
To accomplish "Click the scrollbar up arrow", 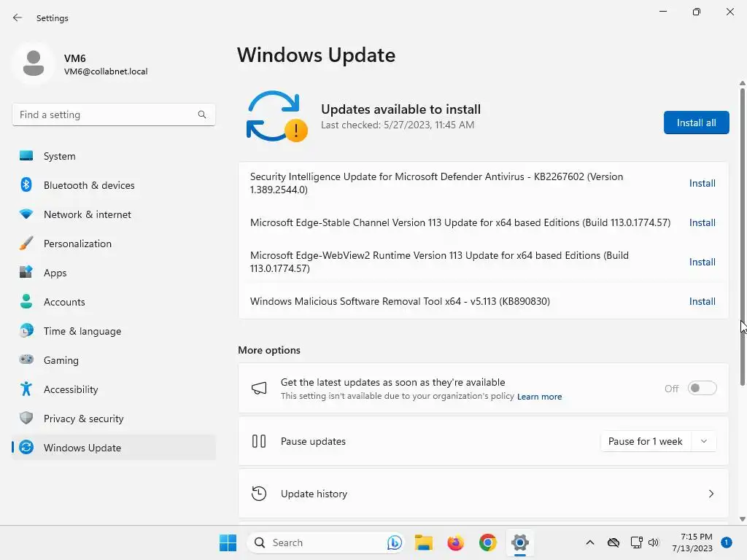I will point(742,83).
